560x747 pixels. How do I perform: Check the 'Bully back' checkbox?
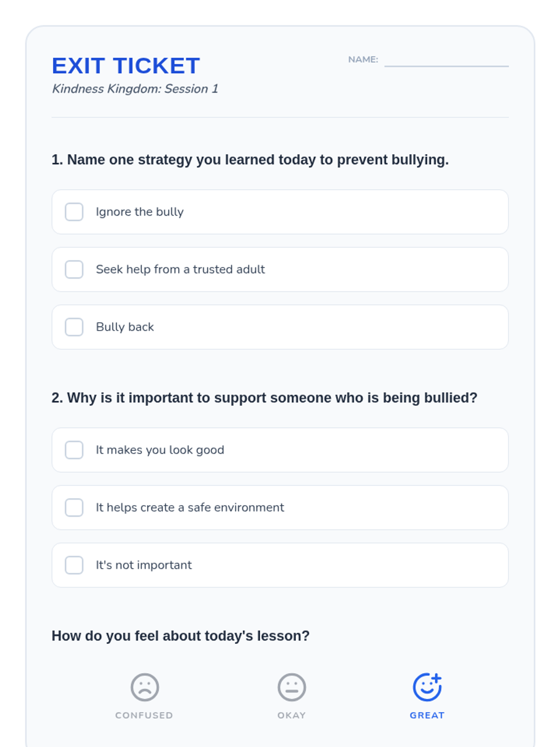click(x=74, y=327)
